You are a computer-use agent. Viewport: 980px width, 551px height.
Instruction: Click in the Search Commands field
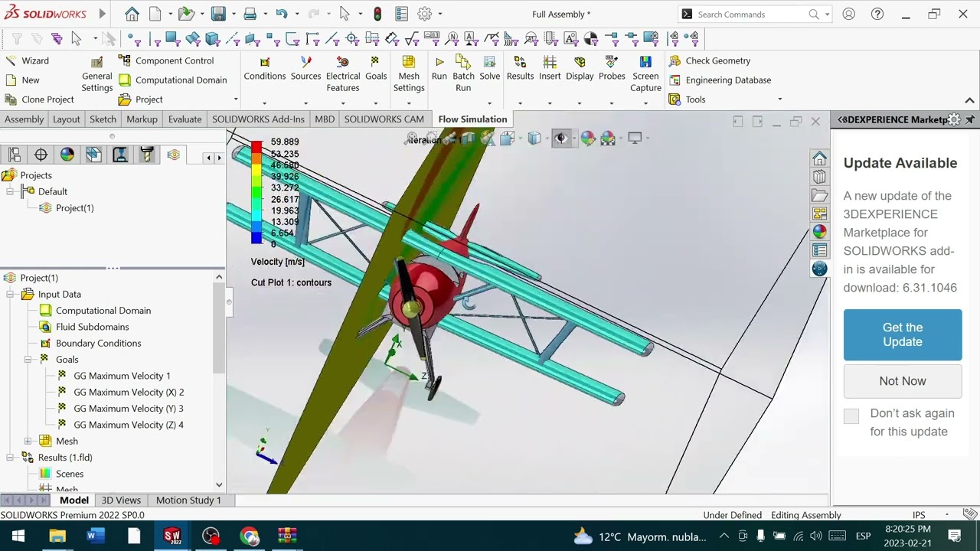coord(750,15)
